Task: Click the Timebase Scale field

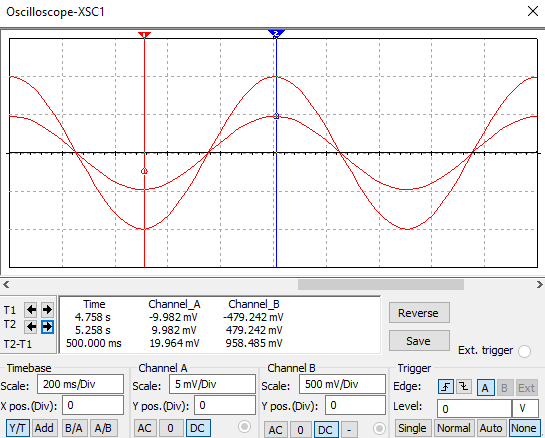Action: (80, 384)
